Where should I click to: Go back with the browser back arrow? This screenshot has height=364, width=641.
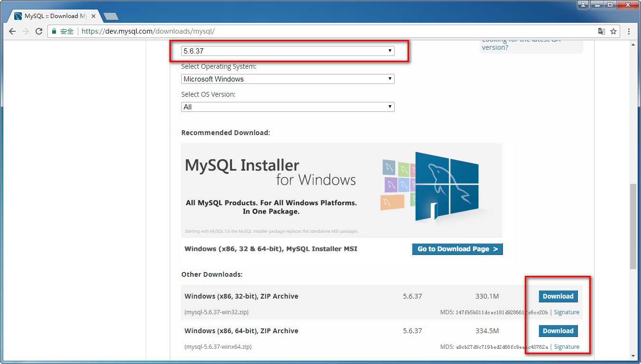click(12, 31)
